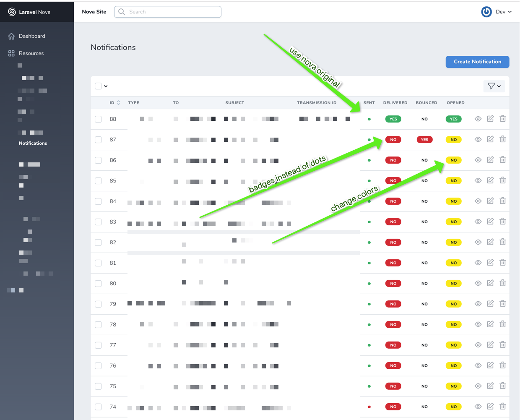Screen dimensions: 520x420
Task: Toggle the select-all checkbox in table header
Action: [x=98, y=86]
